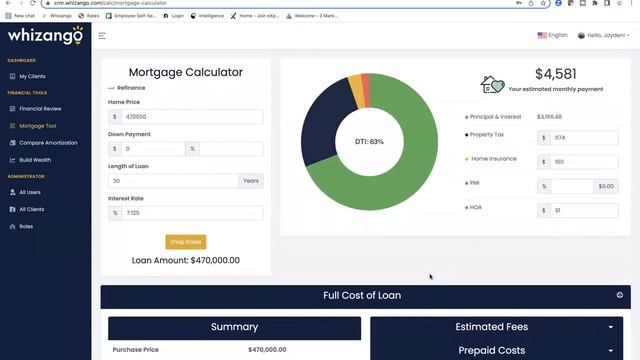Click the My Clients sidebar icon
640x360 pixels.
(x=12, y=76)
